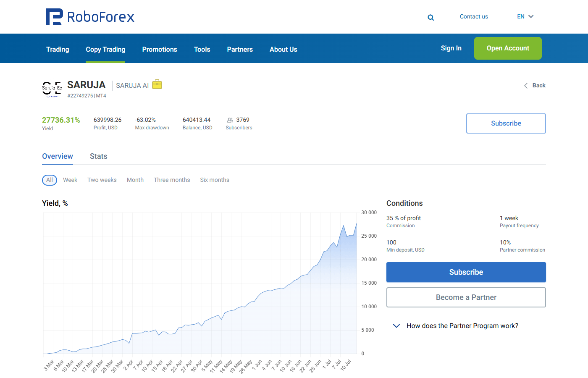Open the search magnifier icon

[x=431, y=18]
